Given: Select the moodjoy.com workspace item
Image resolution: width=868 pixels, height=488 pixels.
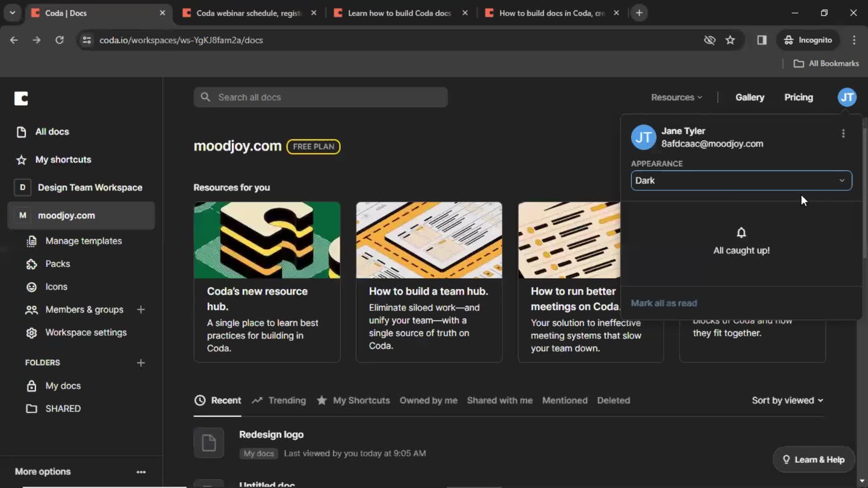Looking at the screenshot, I should [x=81, y=216].
